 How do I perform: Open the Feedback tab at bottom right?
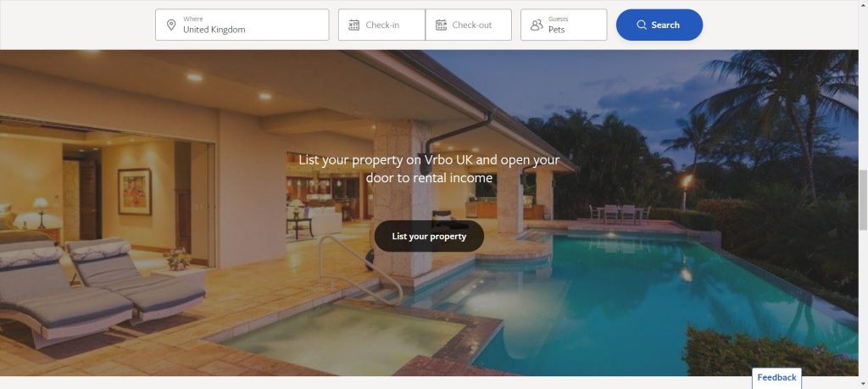click(x=776, y=377)
